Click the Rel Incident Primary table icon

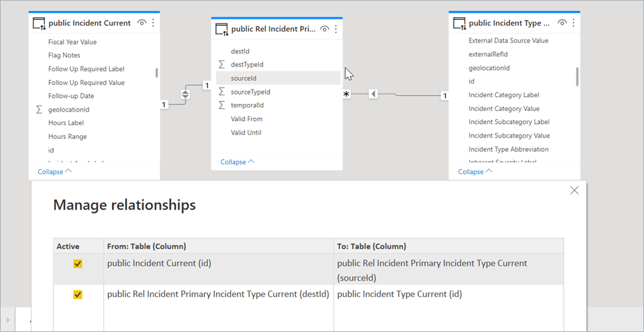coord(222,29)
